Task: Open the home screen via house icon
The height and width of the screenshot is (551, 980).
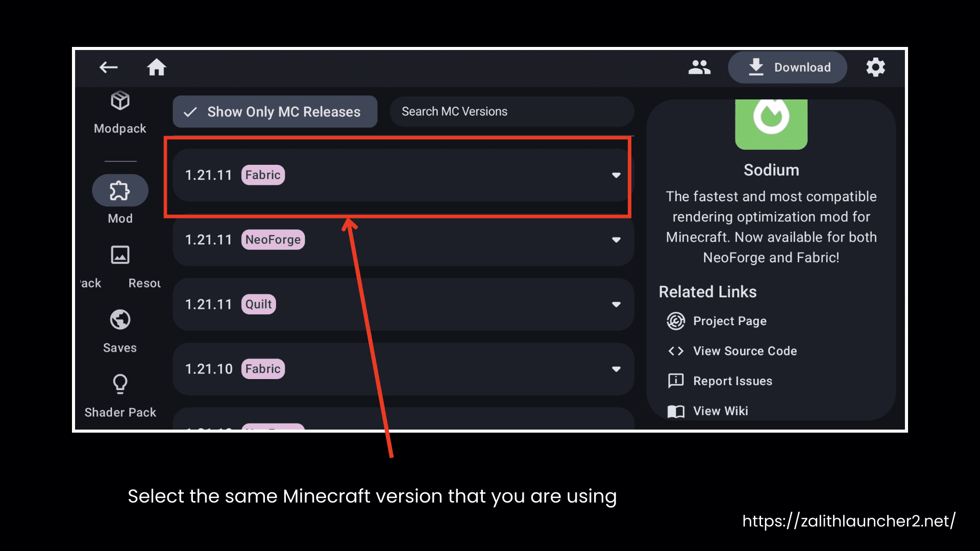Action: (x=157, y=67)
